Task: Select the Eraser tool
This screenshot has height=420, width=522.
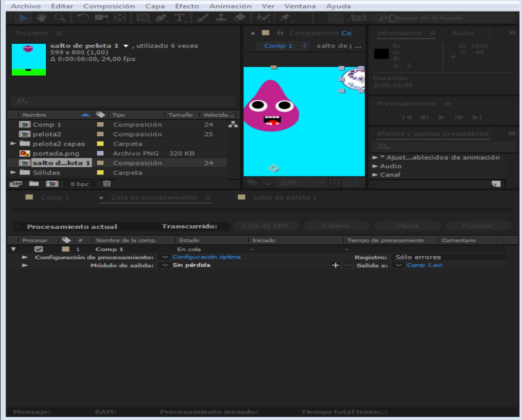Action: tap(240, 18)
